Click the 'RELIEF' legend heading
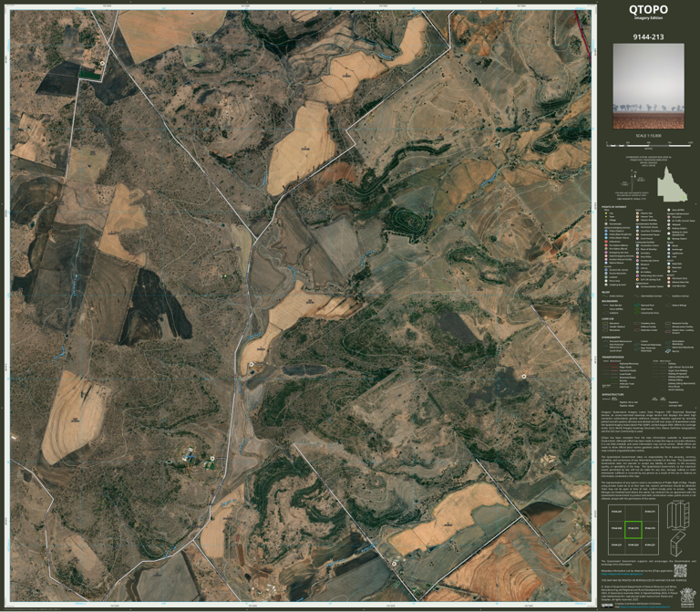 606,293
